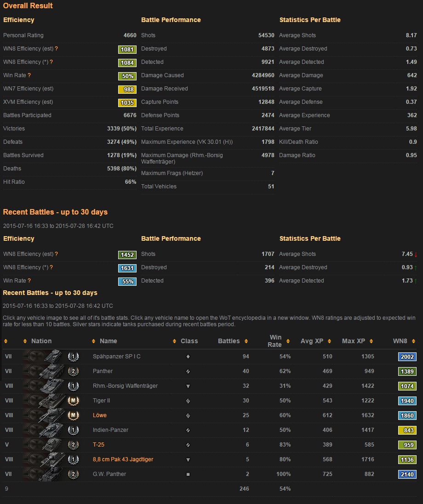Click Rhm.-Borsig tank destroyer class icon
423x504 pixels.
point(188,386)
